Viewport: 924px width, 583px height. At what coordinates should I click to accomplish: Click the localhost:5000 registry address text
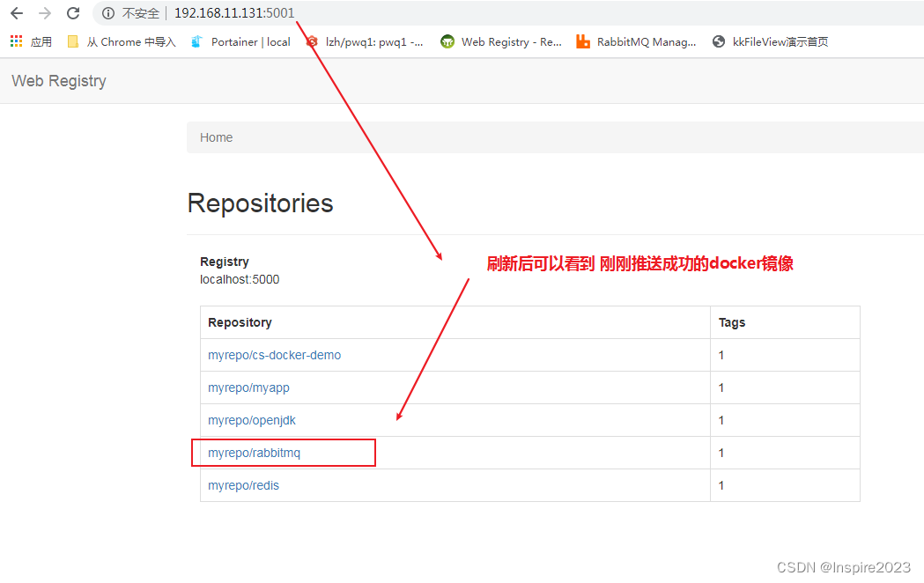tap(240, 279)
